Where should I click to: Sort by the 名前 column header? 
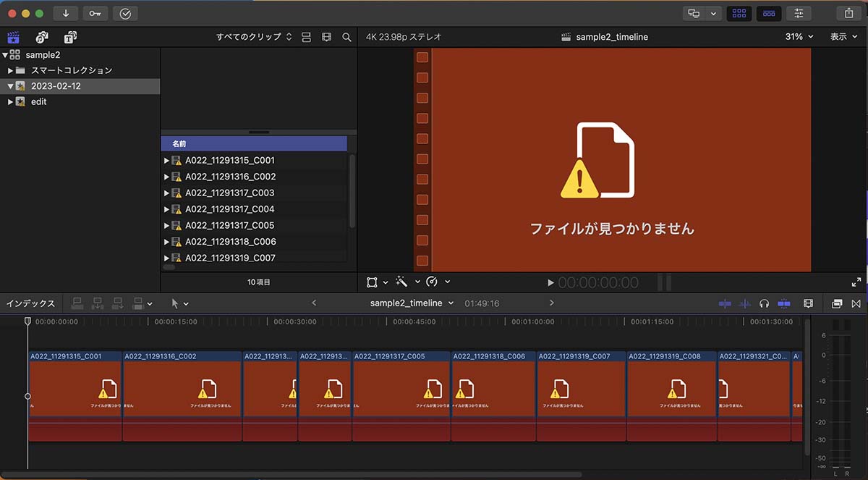tap(254, 143)
